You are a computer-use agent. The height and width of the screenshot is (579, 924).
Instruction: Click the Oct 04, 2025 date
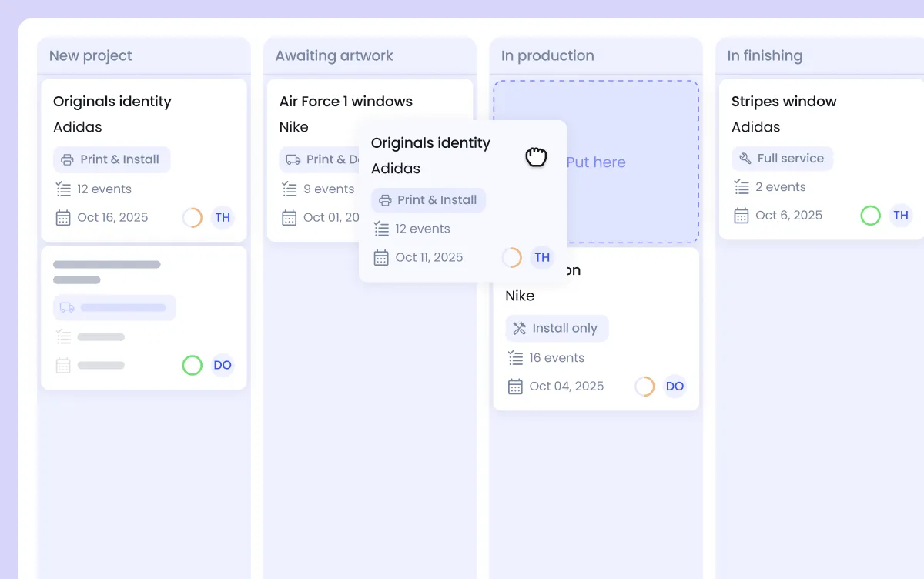[x=567, y=386]
